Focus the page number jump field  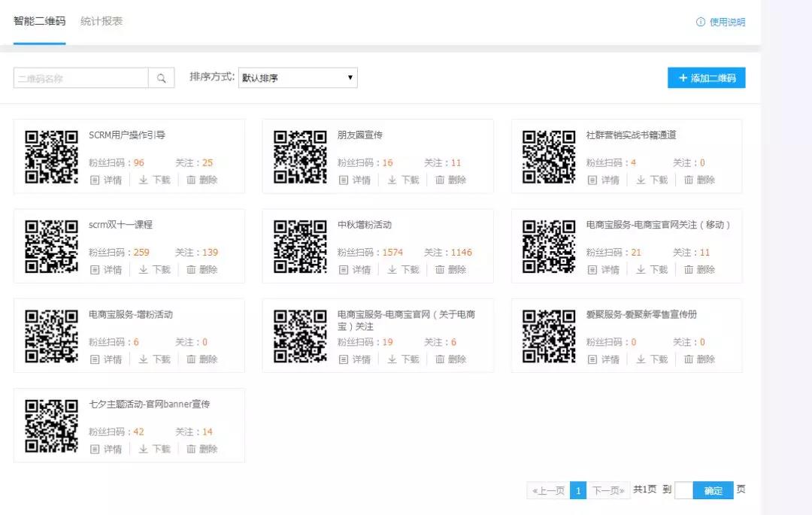tap(683, 490)
